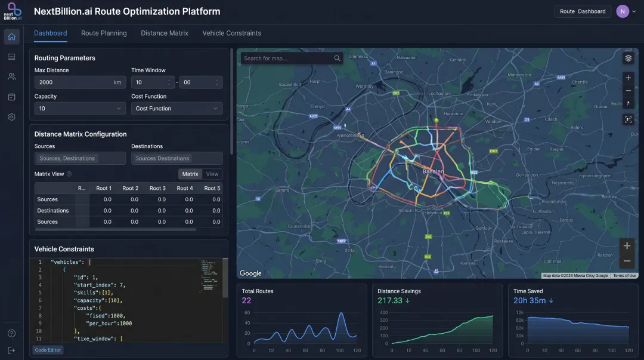
Task: Click code line "per_hour":1000
Action: pos(109,324)
